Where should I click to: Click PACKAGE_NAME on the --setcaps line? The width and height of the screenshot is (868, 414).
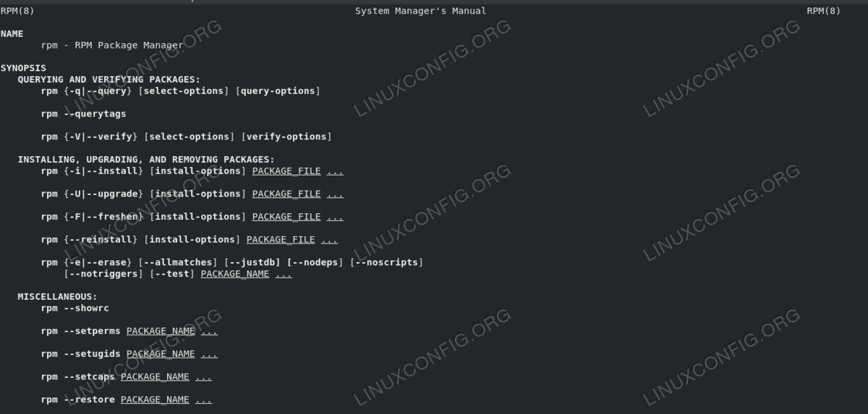(155, 376)
